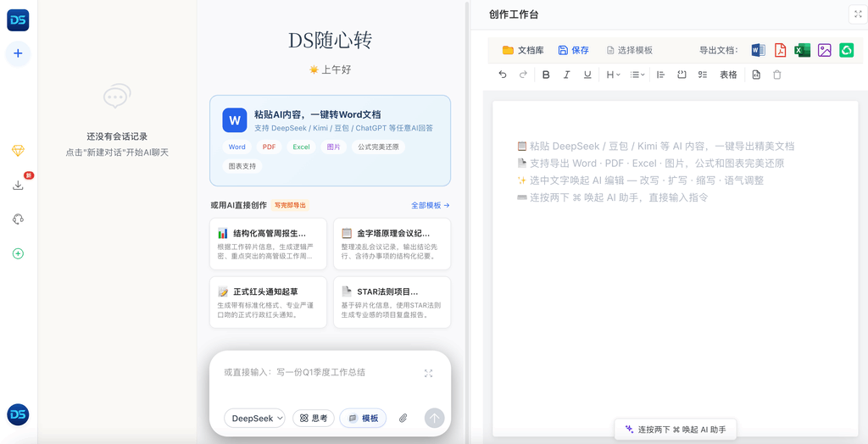The width and height of the screenshot is (868, 444).
Task: Click 选择模板 to choose a template
Action: pyautogui.click(x=630, y=50)
